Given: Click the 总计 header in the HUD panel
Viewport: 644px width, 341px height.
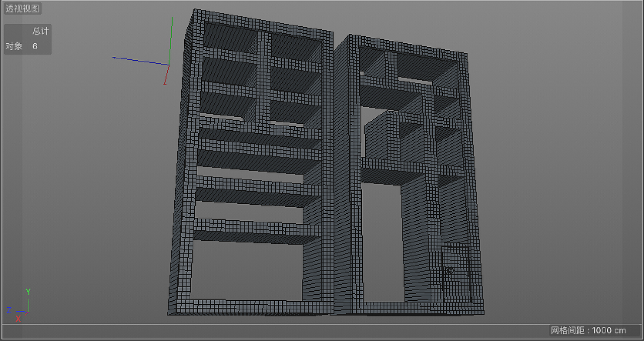Looking at the screenshot, I should (x=41, y=31).
